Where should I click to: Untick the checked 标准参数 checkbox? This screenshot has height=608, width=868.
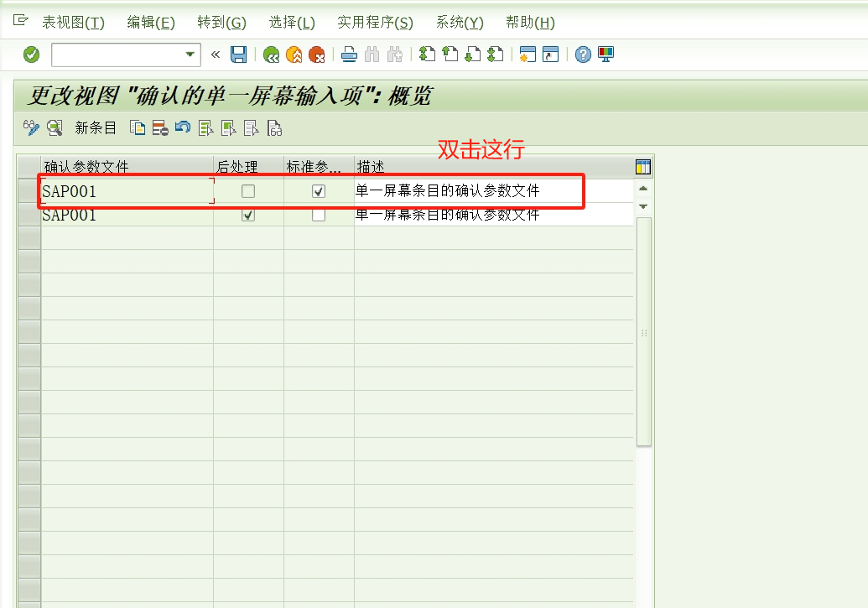coord(319,191)
